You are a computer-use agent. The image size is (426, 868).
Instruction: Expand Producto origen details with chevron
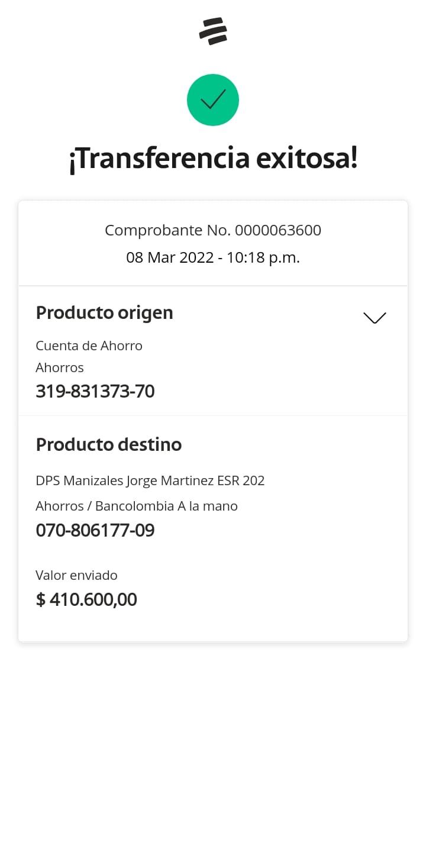click(x=375, y=318)
